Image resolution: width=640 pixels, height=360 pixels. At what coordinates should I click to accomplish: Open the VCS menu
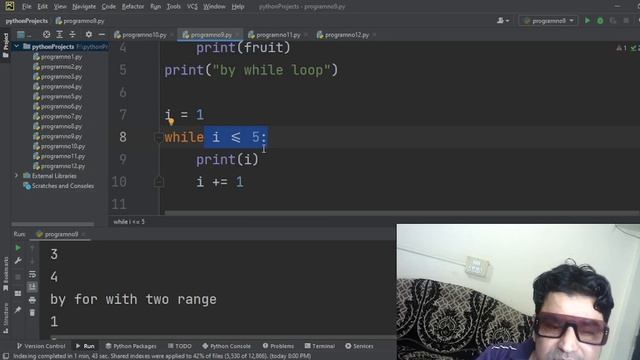tap(192, 7)
